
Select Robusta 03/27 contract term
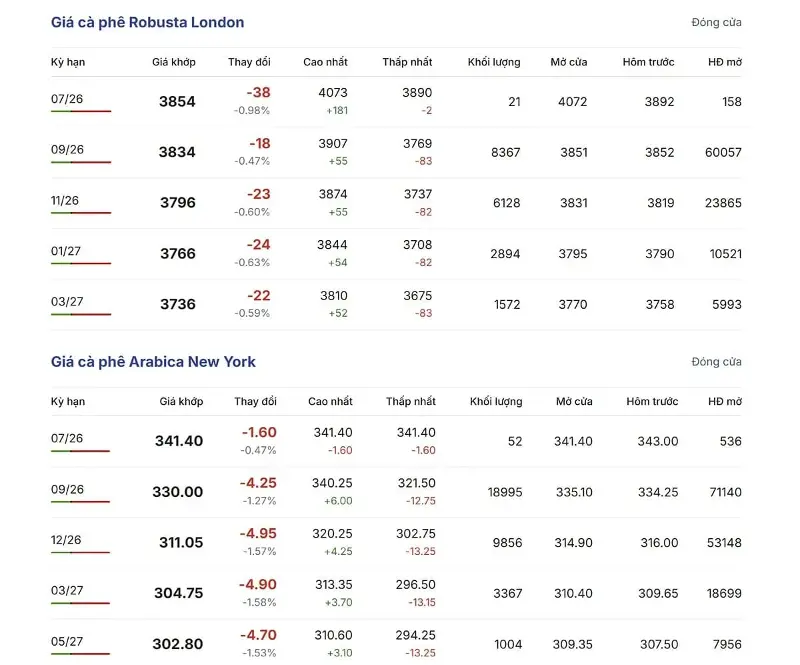pos(67,302)
